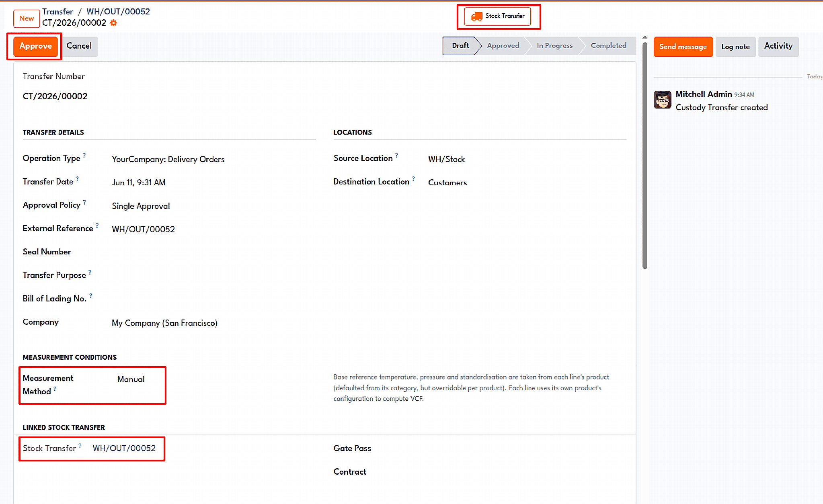Image resolution: width=823 pixels, height=504 pixels.
Task: Open Measurement Method selection Manual
Action: (131, 379)
